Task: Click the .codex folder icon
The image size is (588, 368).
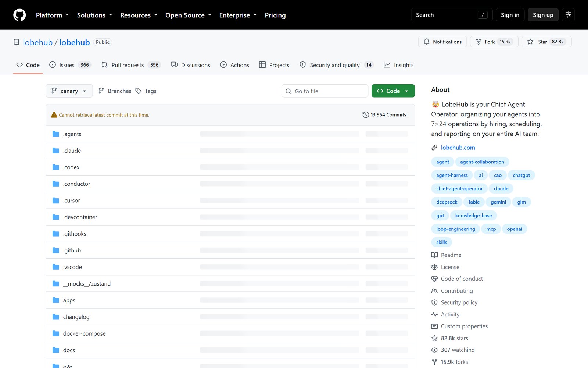Action: (x=56, y=167)
